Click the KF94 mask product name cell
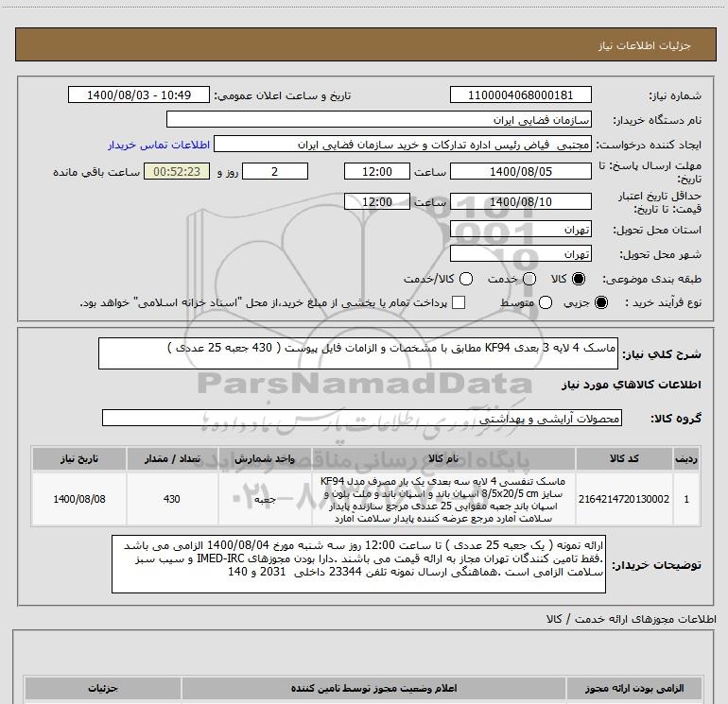Viewport: 728px width, 704px height. (443, 499)
